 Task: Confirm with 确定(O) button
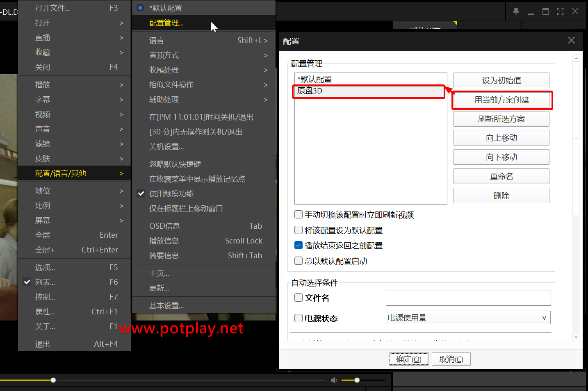(x=408, y=359)
